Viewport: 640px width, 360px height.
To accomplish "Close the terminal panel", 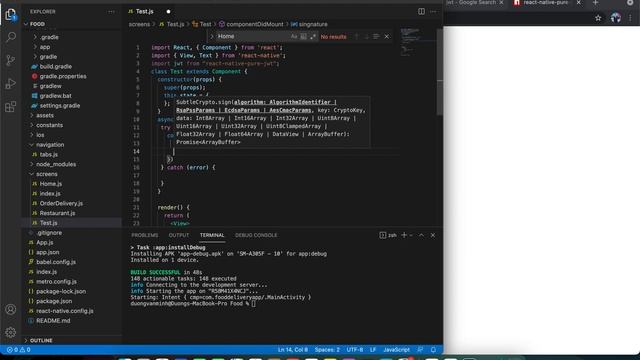I will [x=433, y=235].
